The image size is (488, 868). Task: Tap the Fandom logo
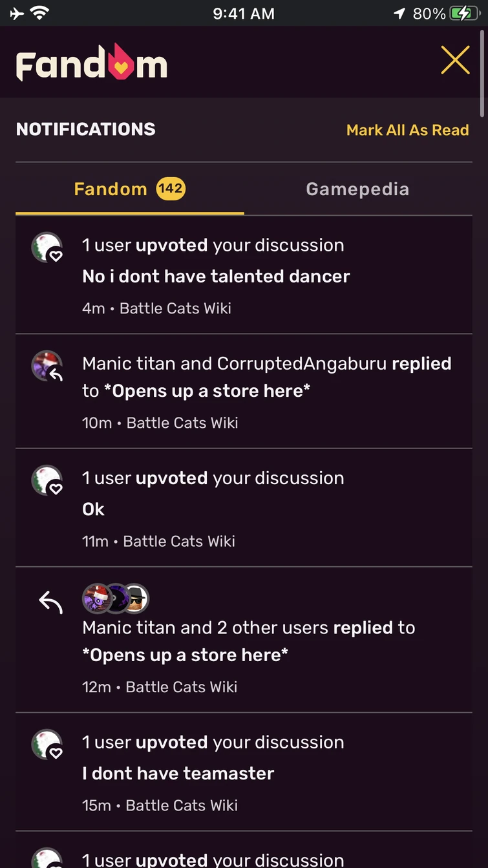tap(92, 63)
